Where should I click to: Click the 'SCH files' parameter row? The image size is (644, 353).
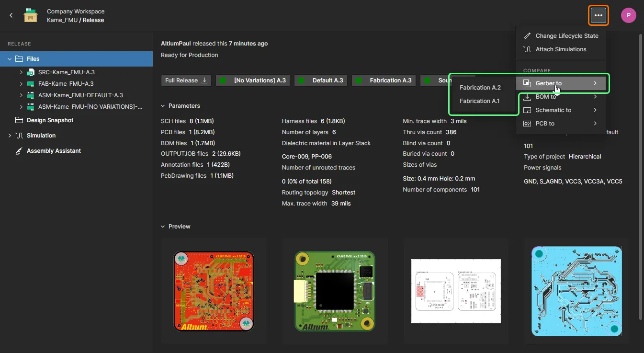[x=187, y=121]
